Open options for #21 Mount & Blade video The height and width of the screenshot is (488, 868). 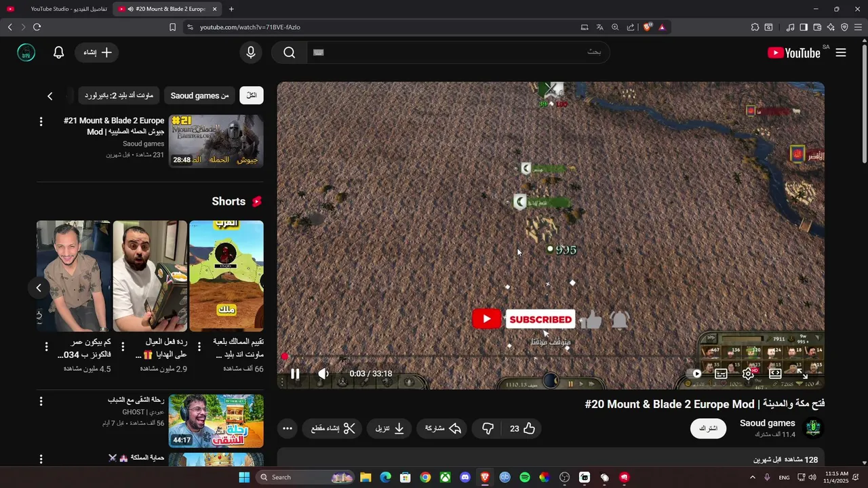(41, 121)
